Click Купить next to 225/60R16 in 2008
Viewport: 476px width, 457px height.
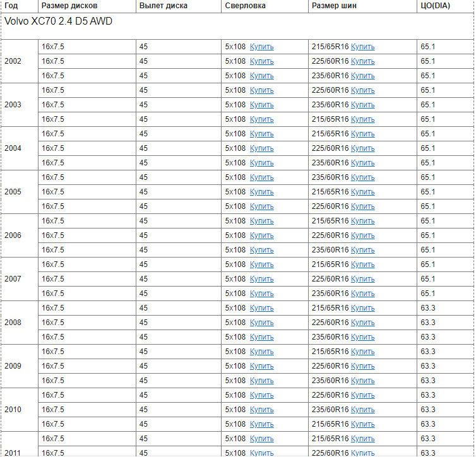click(363, 323)
